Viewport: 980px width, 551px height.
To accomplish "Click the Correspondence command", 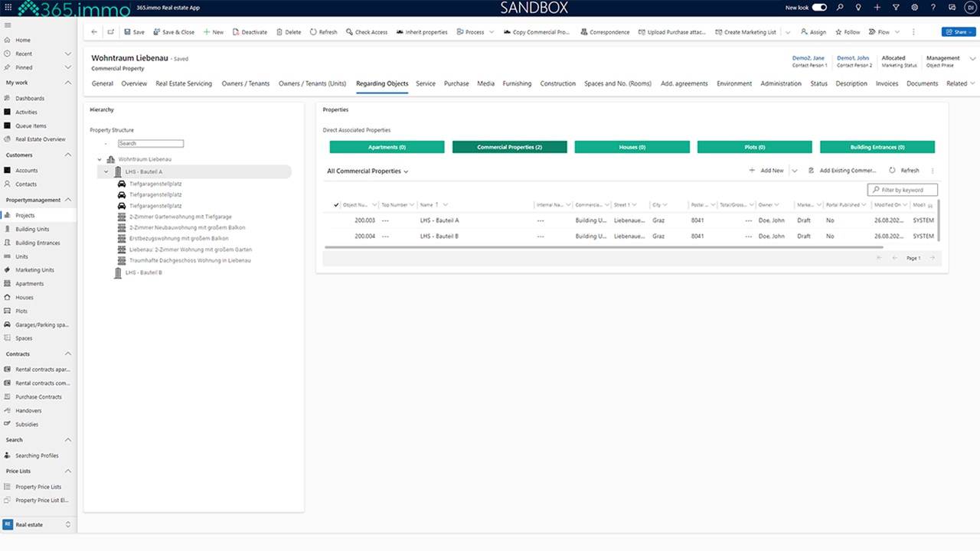I will (605, 32).
